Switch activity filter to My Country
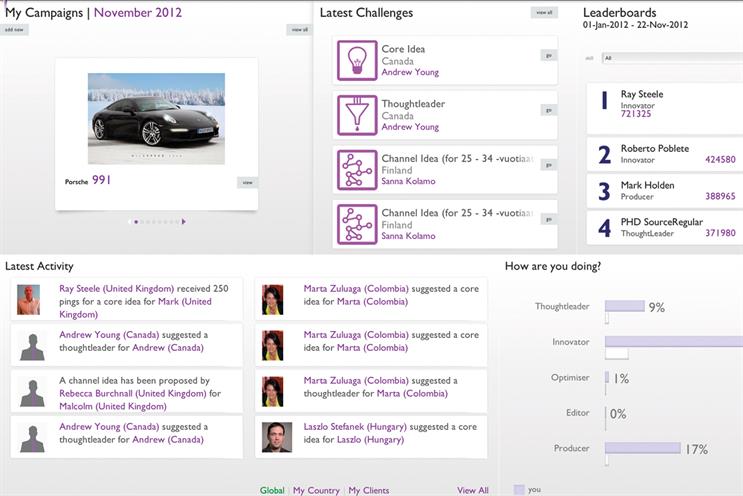743x496 pixels. [x=316, y=490]
